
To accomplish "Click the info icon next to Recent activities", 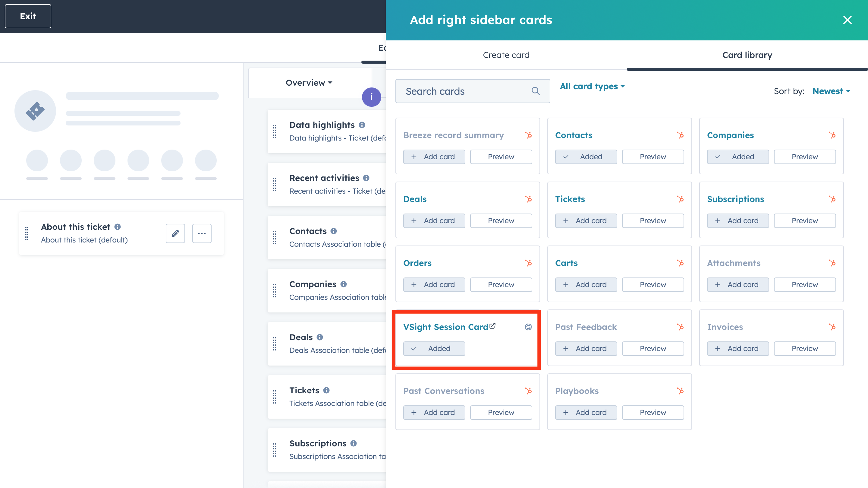I will pos(366,178).
